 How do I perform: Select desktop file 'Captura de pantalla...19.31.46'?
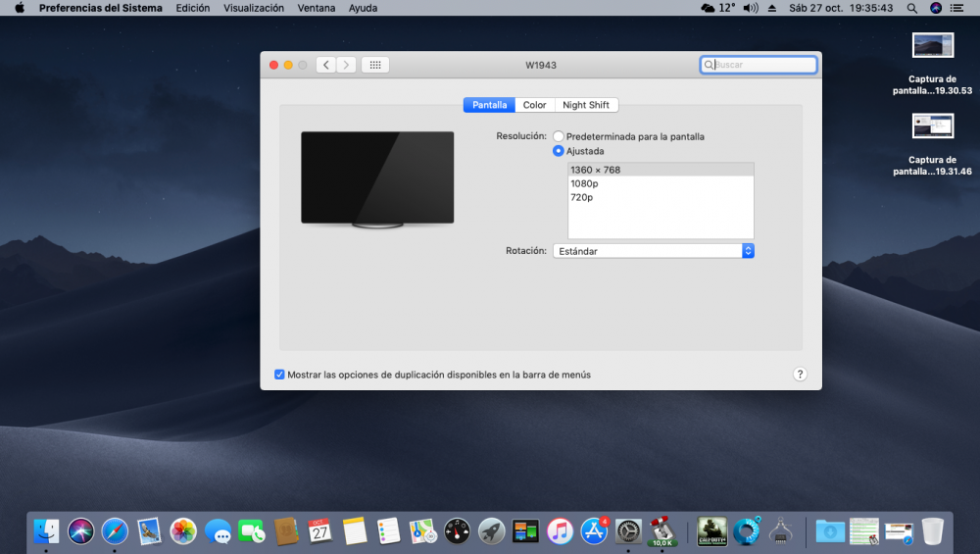pos(933,144)
